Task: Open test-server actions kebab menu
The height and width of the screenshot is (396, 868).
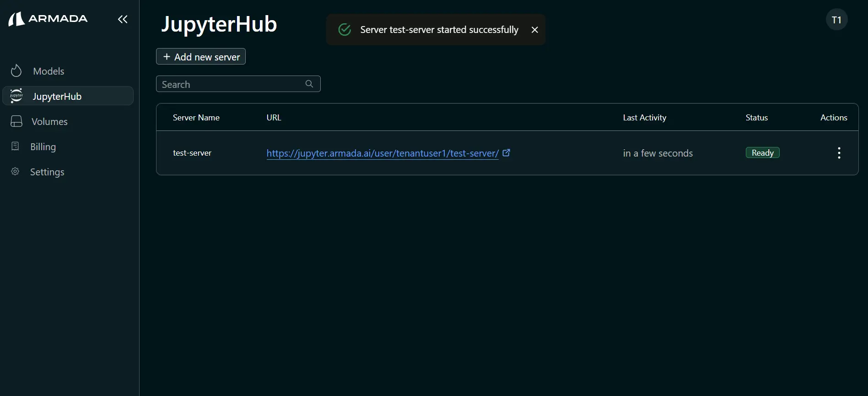Action: (839, 153)
